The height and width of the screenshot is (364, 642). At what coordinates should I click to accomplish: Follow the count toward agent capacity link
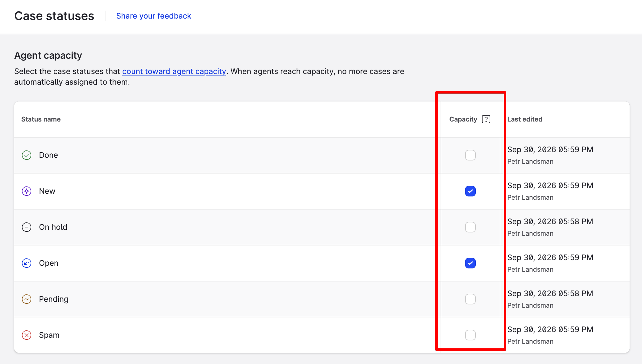[174, 71]
